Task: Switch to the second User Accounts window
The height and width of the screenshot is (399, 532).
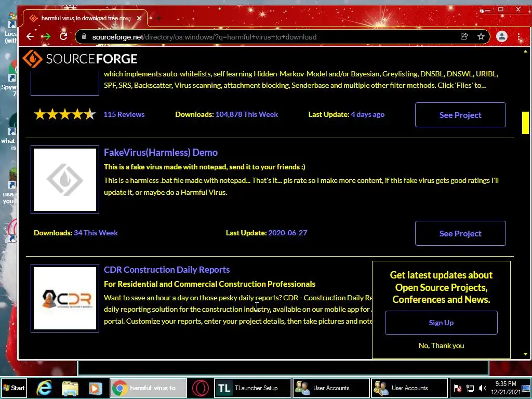Action: [x=409, y=388]
